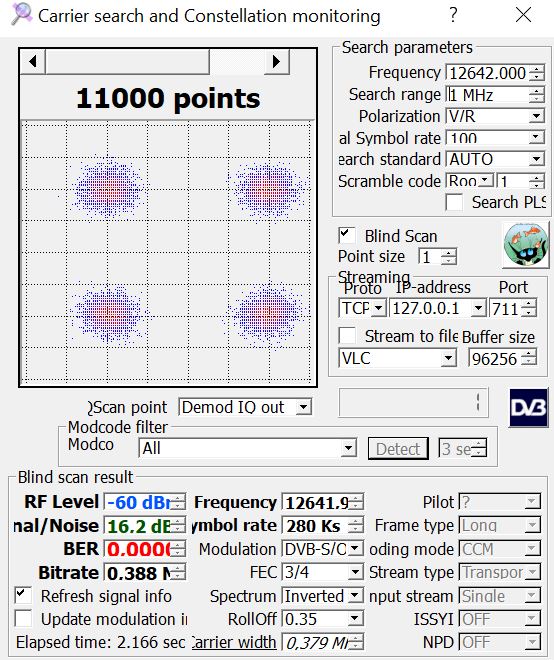Enable Stream to file checkbox
The width and height of the screenshot is (554, 660).
347,336
